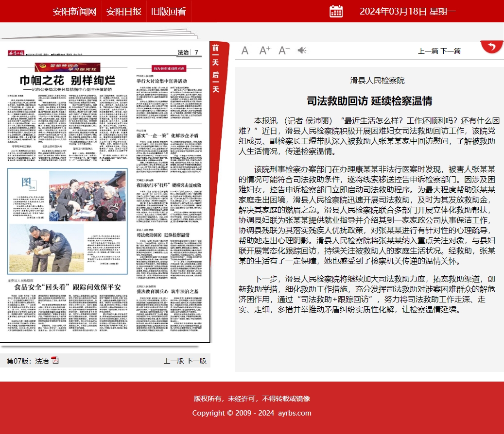504x434 pixels.
Task: Open the 巾帼之花 别样绚烂 headline article
Action: (x=68, y=80)
